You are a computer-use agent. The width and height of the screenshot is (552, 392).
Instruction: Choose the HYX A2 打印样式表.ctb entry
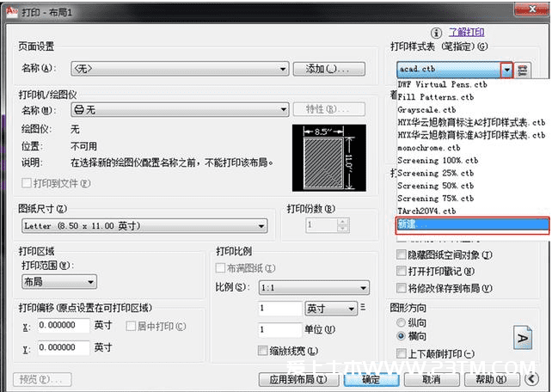point(473,122)
